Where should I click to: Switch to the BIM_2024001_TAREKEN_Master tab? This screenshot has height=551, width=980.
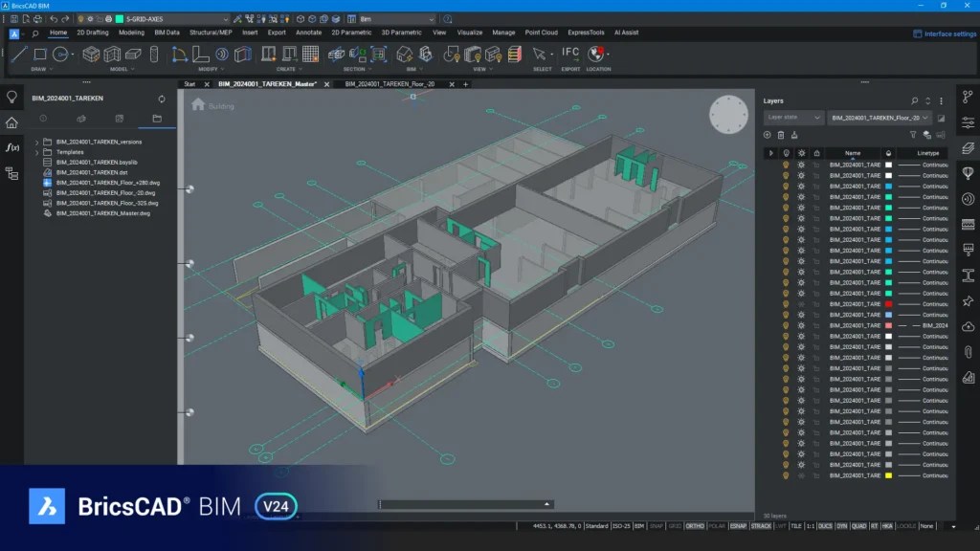(x=268, y=84)
